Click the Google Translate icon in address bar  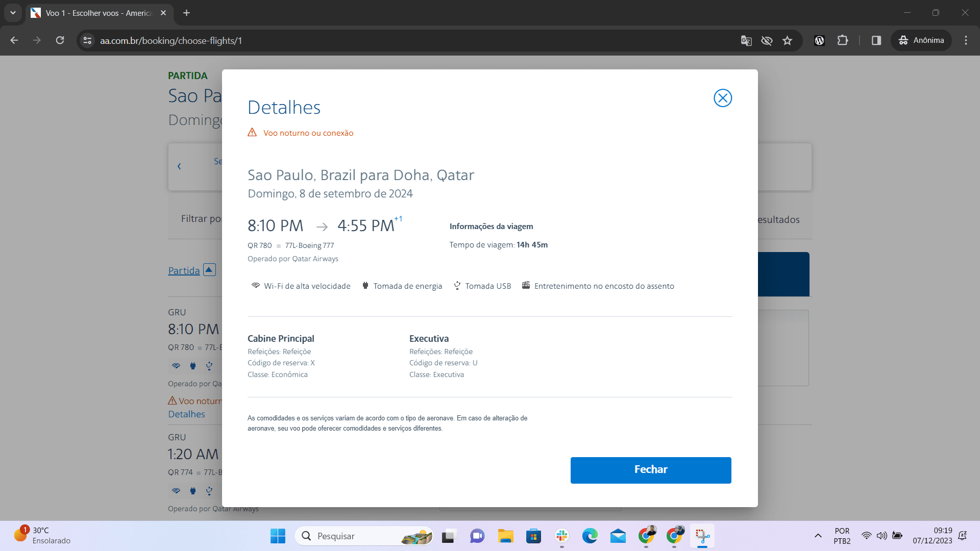tap(746, 41)
